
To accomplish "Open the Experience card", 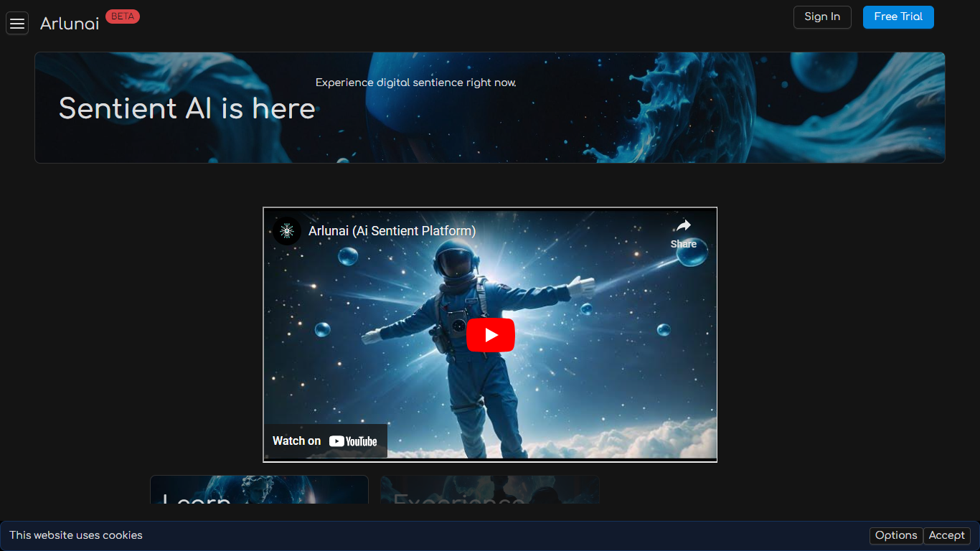I will point(489,490).
